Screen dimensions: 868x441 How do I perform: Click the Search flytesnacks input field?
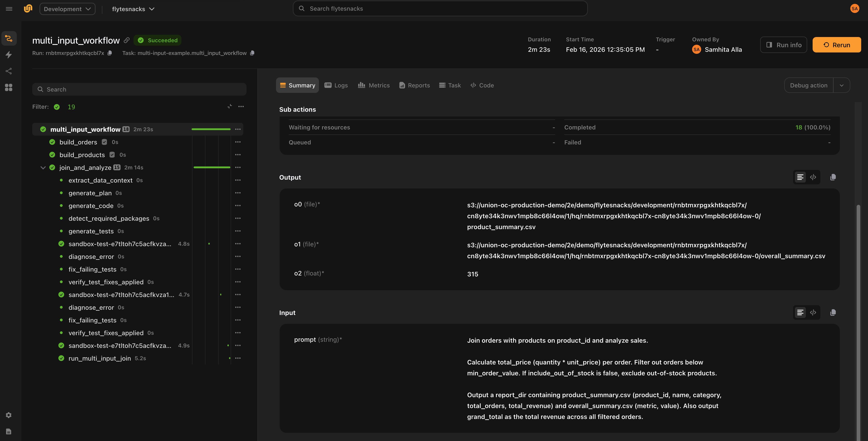click(440, 9)
